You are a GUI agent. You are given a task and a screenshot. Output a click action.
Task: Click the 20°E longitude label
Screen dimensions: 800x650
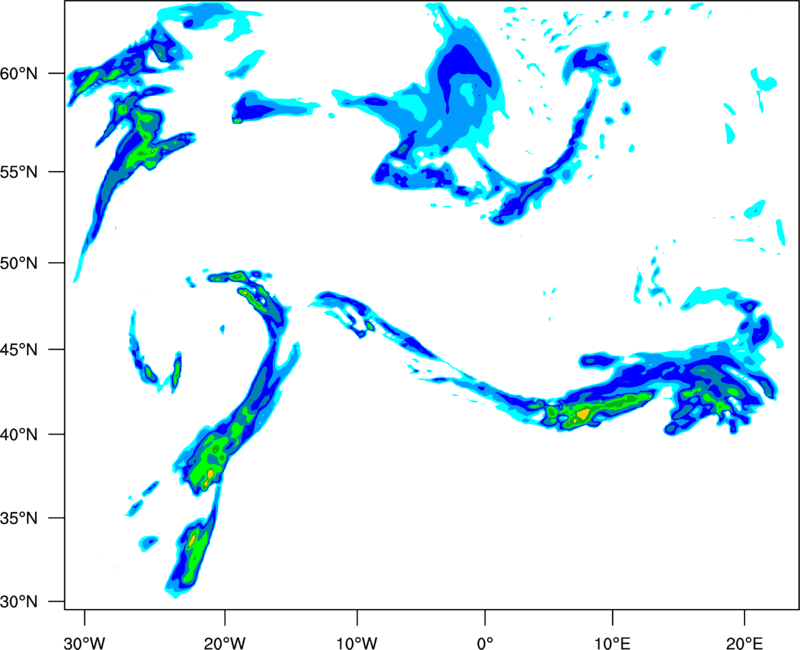pyautogui.click(x=744, y=643)
